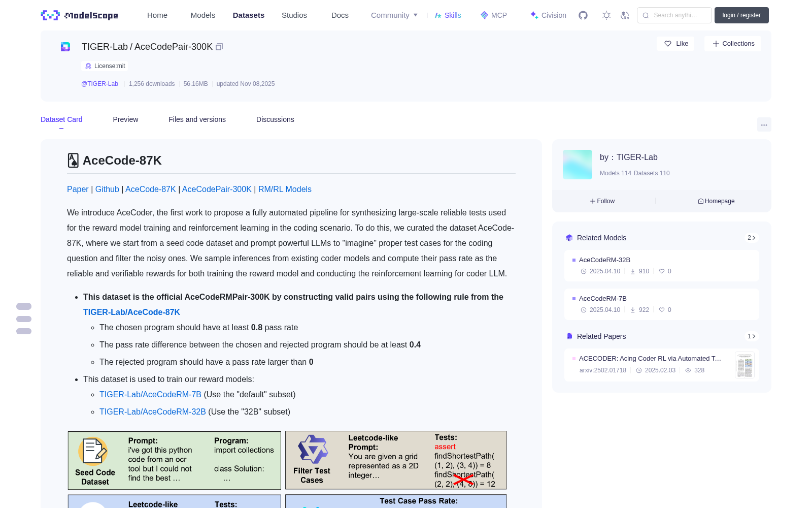The width and height of the screenshot is (812, 508).
Task: Follow TIGER-Lab
Action: click(602, 201)
